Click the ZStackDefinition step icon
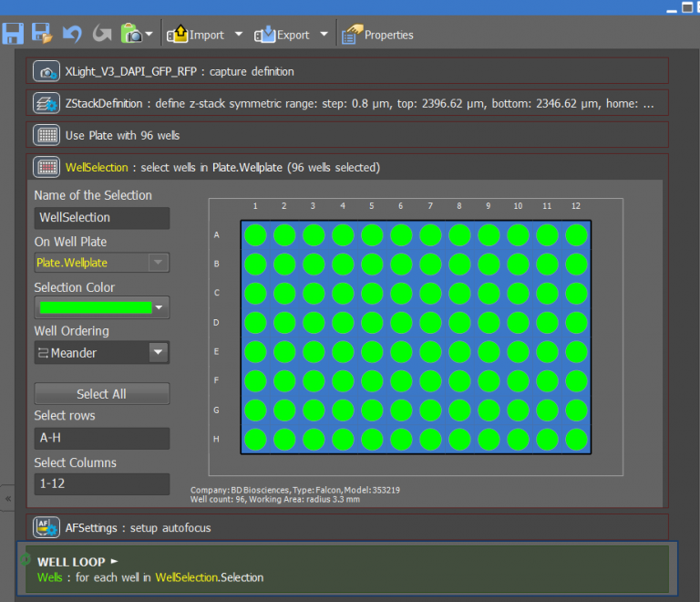Screen dimensions: 700x602 click(46, 103)
